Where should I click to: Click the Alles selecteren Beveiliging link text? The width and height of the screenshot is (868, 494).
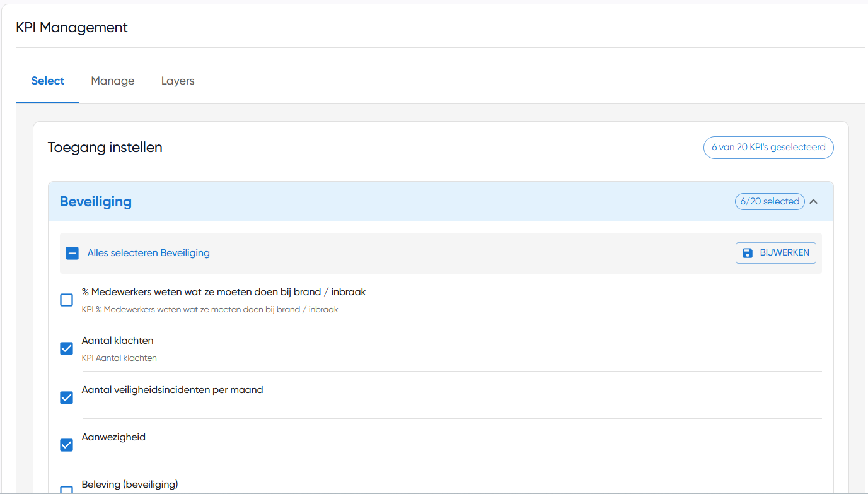(148, 253)
